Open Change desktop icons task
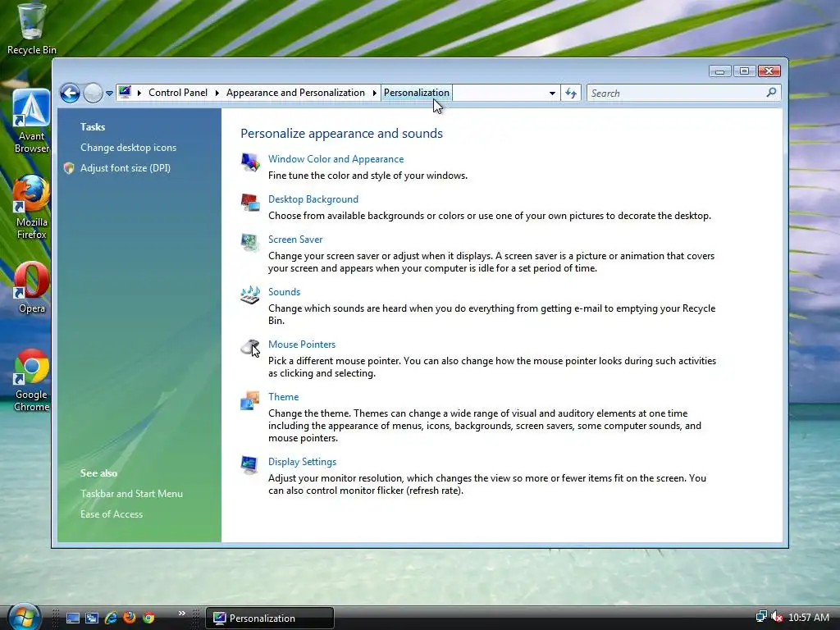Screen dimensions: 840x630 pos(128,148)
